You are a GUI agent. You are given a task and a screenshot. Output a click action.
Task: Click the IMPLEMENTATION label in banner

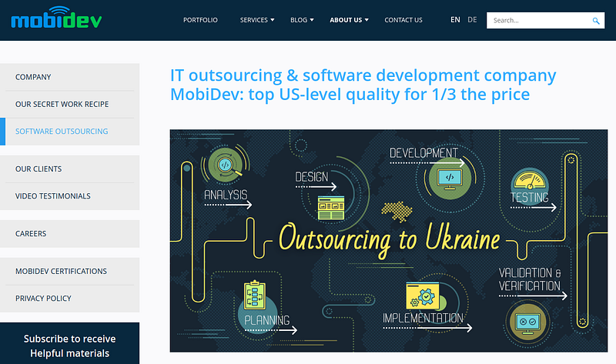(423, 318)
